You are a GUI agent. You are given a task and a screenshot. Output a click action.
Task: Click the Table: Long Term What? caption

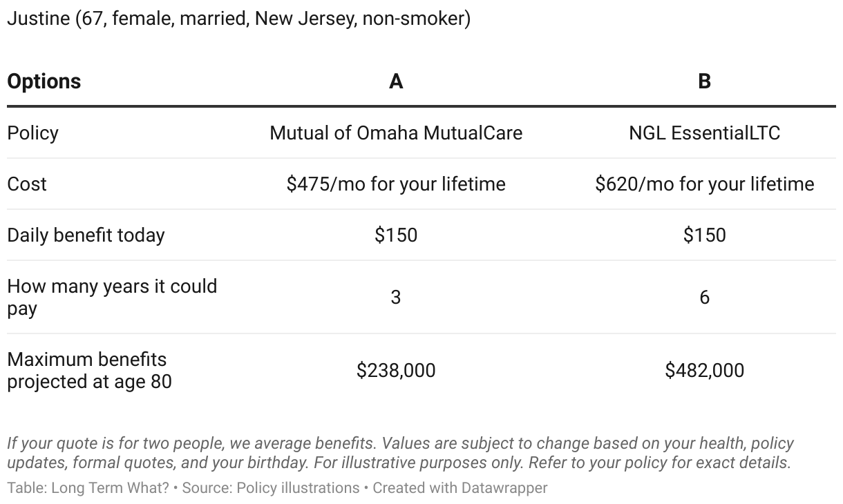pyautogui.click(x=88, y=488)
